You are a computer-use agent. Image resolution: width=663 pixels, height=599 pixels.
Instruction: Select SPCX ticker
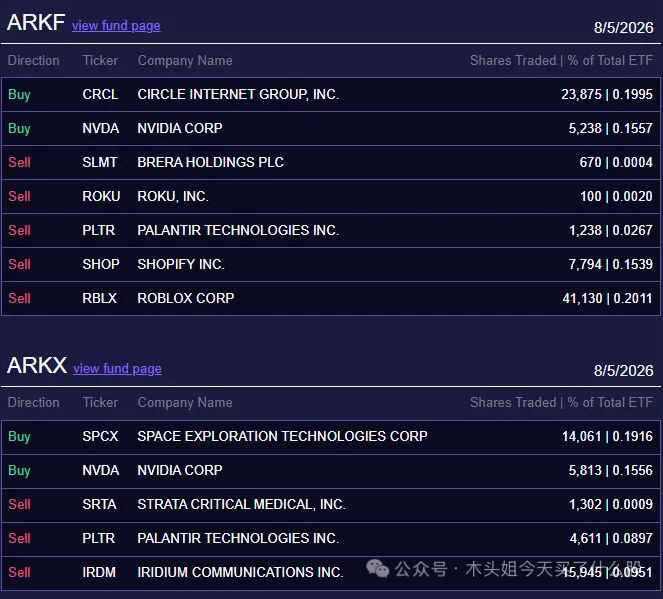click(x=100, y=436)
